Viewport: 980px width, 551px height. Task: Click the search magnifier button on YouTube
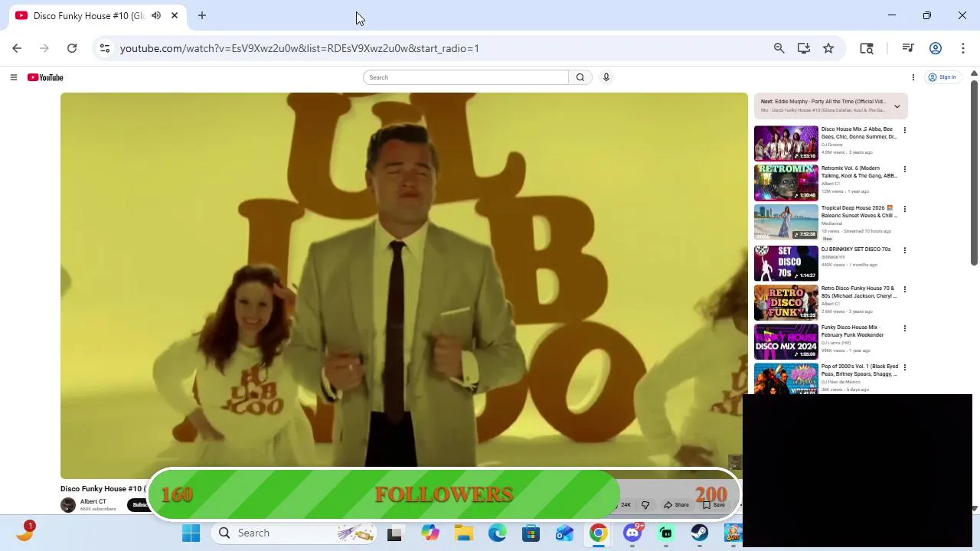pos(580,77)
